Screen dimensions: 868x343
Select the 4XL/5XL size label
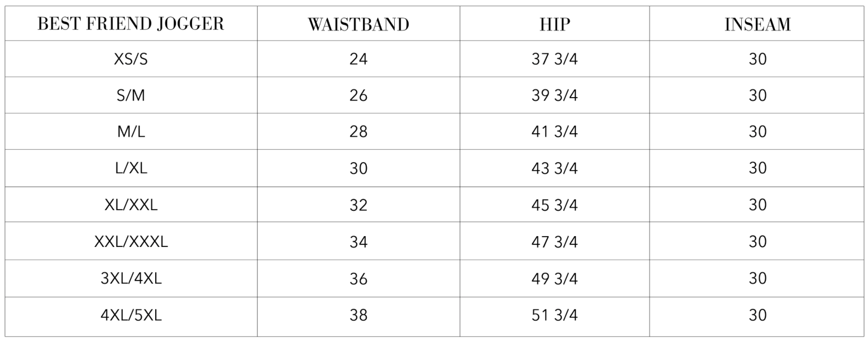131,315
